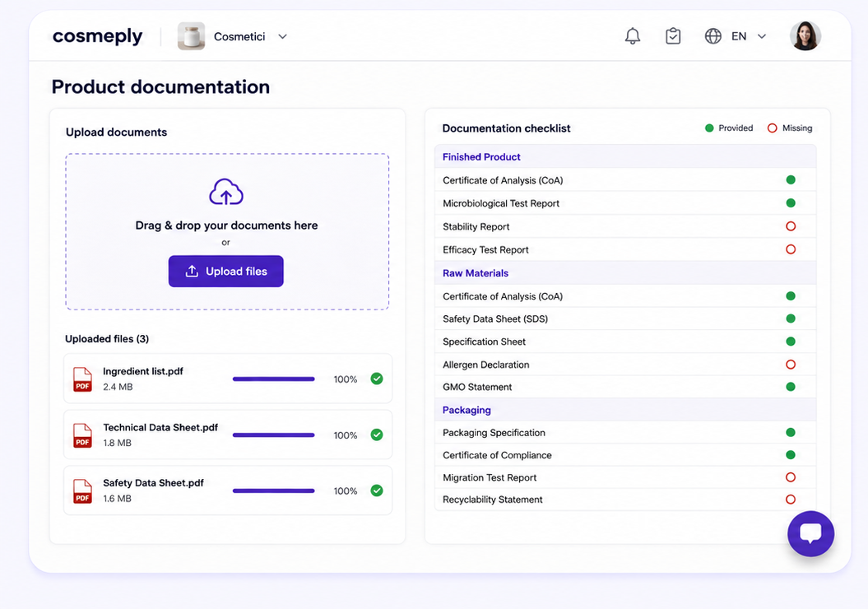Image resolution: width=868 pixels, height=609 pixels.
Task: Open the user profile avatar
Action: (805, 36)
